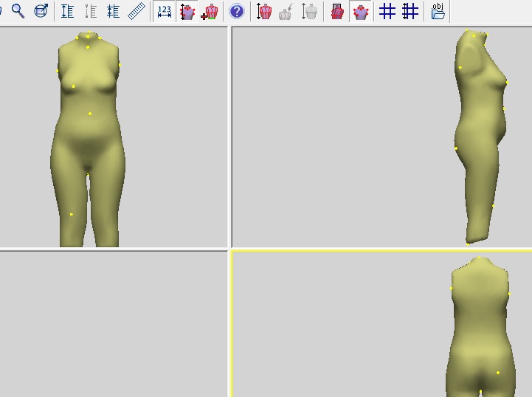Click the second blue grid layout icon
The width and height of the screenshot is (532, 397).
[410, 11]
